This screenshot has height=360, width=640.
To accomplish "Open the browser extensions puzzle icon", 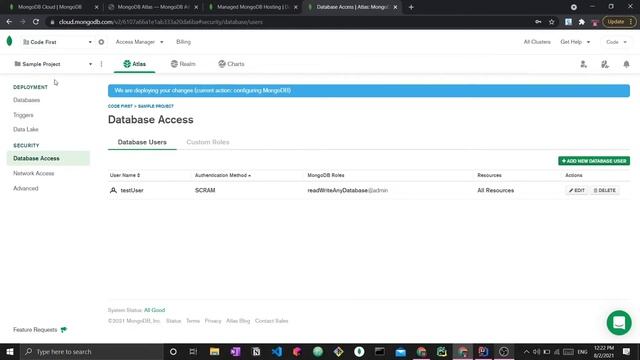I will tap(582, 22).
